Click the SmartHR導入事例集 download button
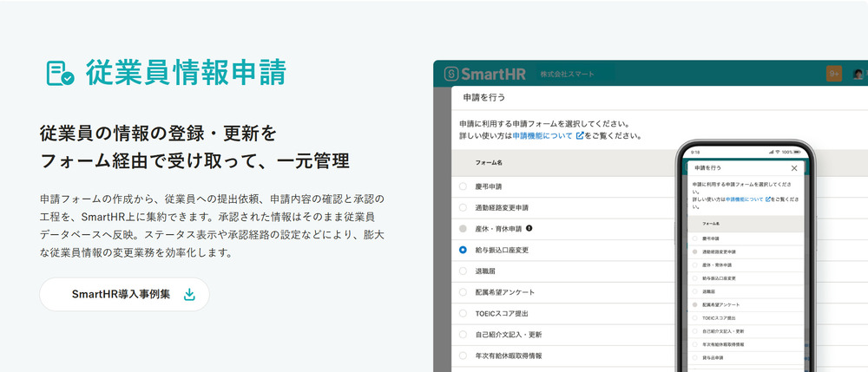This screenshot has width=868, height=372. point(124,294)
